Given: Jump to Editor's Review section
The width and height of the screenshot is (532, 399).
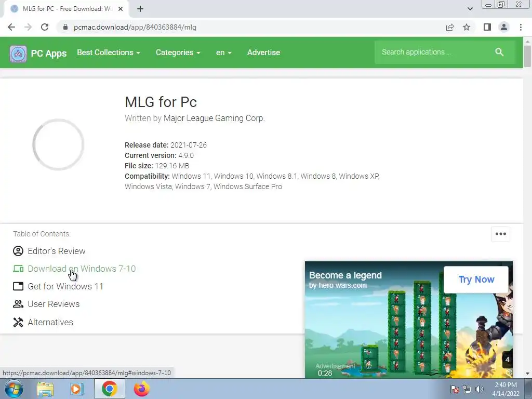Looking at the screenshot, I should point(56,251).
